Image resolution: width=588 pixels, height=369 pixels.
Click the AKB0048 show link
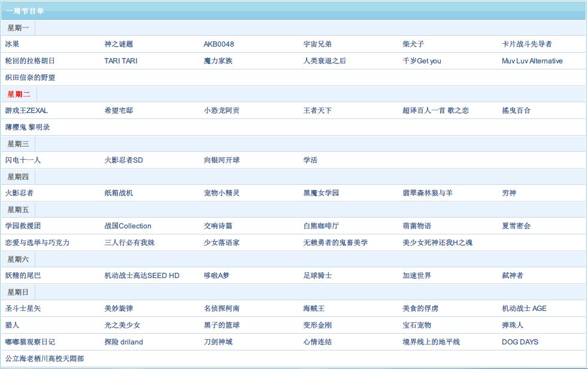point(219,44)
